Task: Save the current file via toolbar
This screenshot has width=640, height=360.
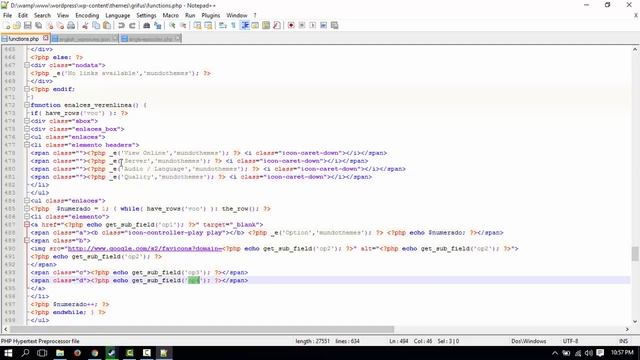Action: [27, 25]
